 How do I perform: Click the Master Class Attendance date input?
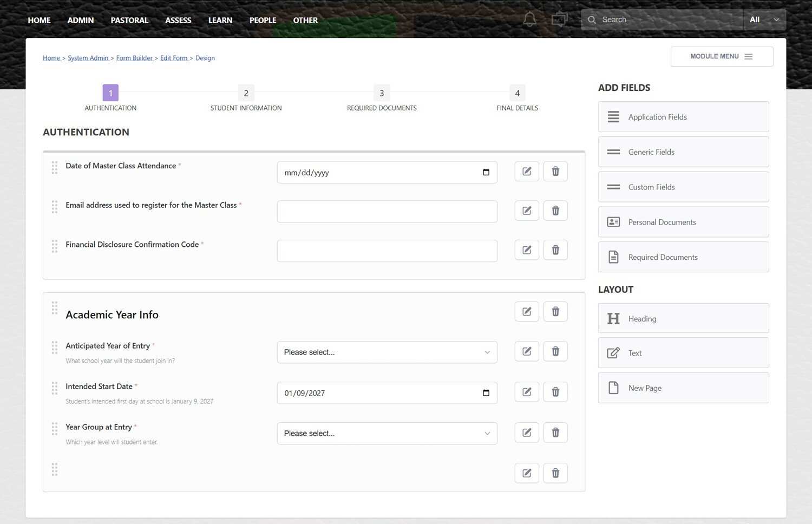pyautogui.click(x=387, y=172)
